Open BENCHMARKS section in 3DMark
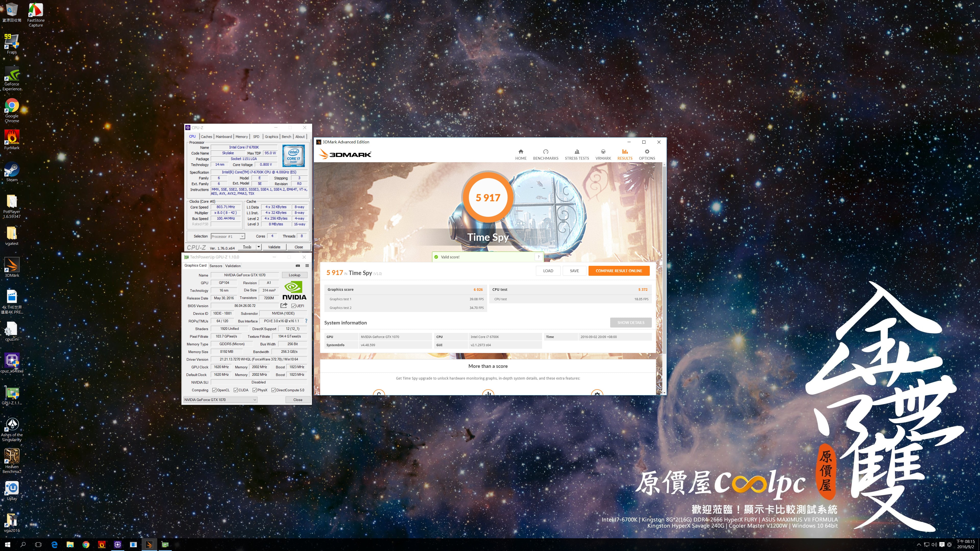980x551 pixels. pos(546,154)
